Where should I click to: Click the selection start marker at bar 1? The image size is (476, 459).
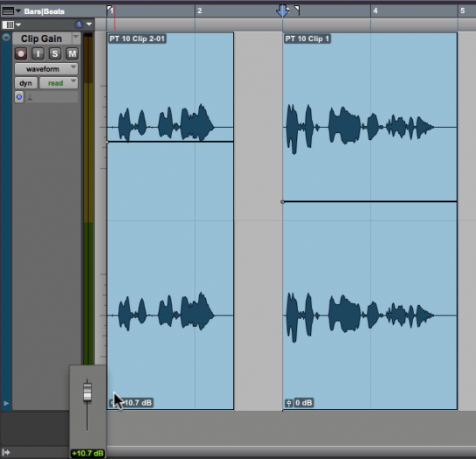coord(109,10)
